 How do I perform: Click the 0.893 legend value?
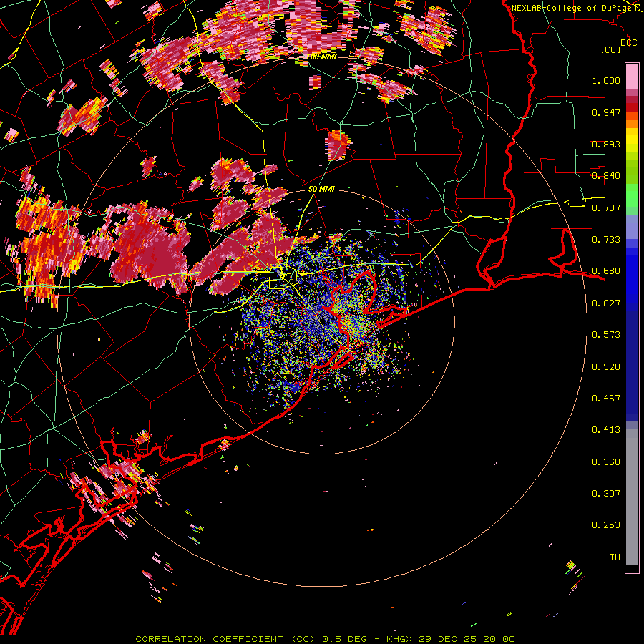[606, 144]
